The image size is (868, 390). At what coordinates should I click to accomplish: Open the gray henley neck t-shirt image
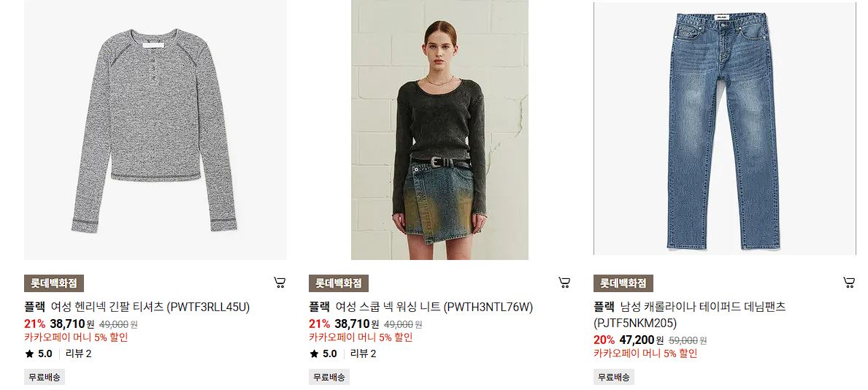[x=155, y=129]
